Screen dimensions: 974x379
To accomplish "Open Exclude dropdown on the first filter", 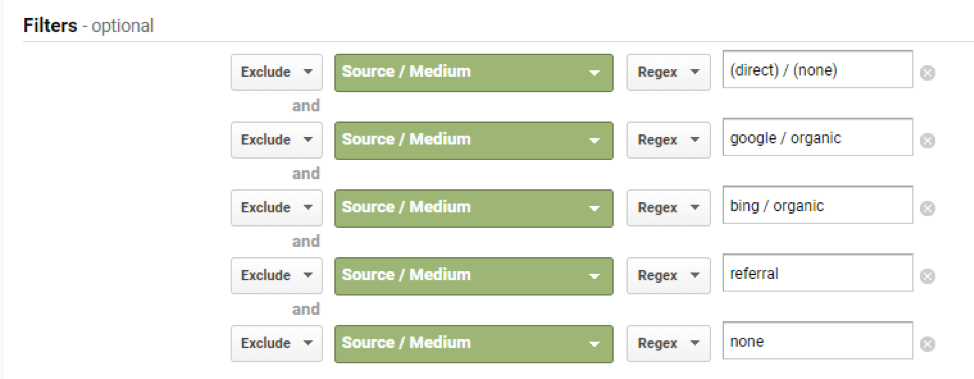I will click(276, 72).
